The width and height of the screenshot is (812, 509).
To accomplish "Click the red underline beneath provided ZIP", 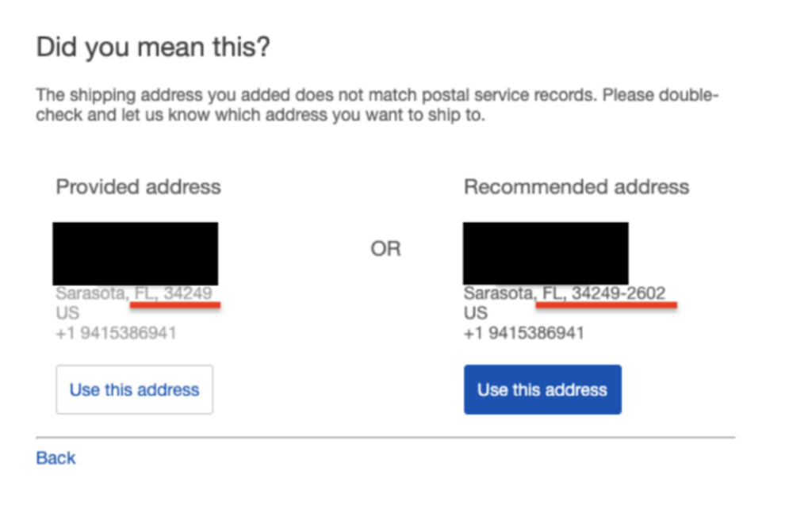I will pos(178,304).
